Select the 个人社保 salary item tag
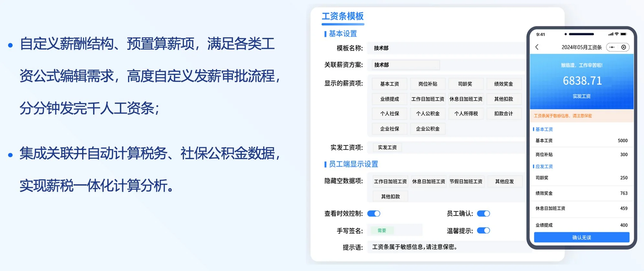 [x=389, y=114]
